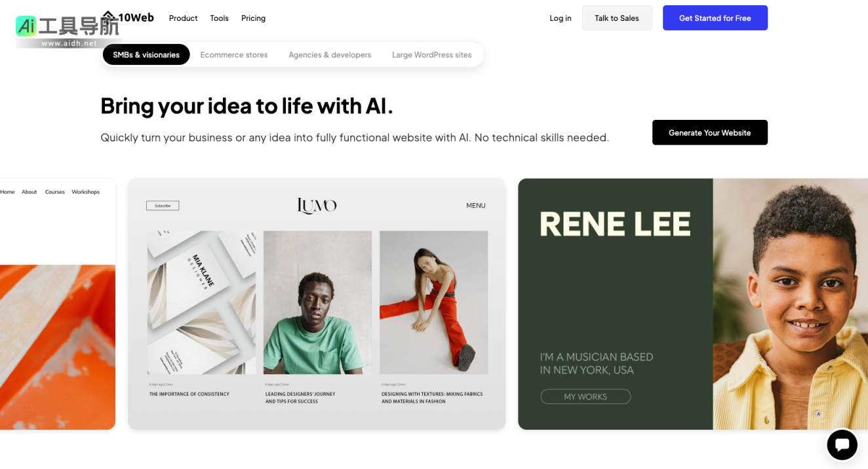The height and width of the screenshot is (469, 868).
Task: Switch to the Ecommerce stores tab
Action: click(234, 55)
